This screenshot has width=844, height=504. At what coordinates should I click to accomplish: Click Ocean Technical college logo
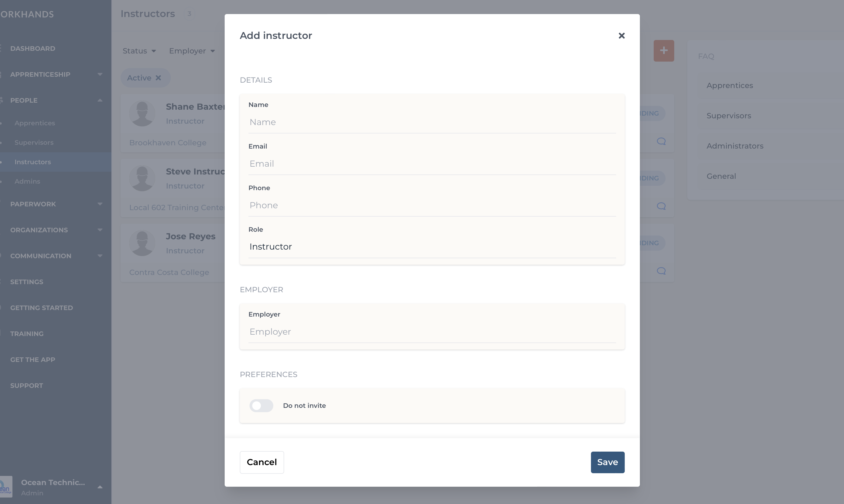(x=6, y=487)
